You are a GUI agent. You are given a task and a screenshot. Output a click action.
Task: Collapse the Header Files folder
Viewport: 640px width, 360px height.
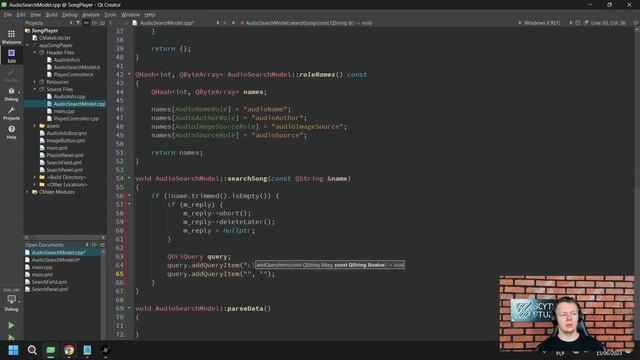(35, 53)
